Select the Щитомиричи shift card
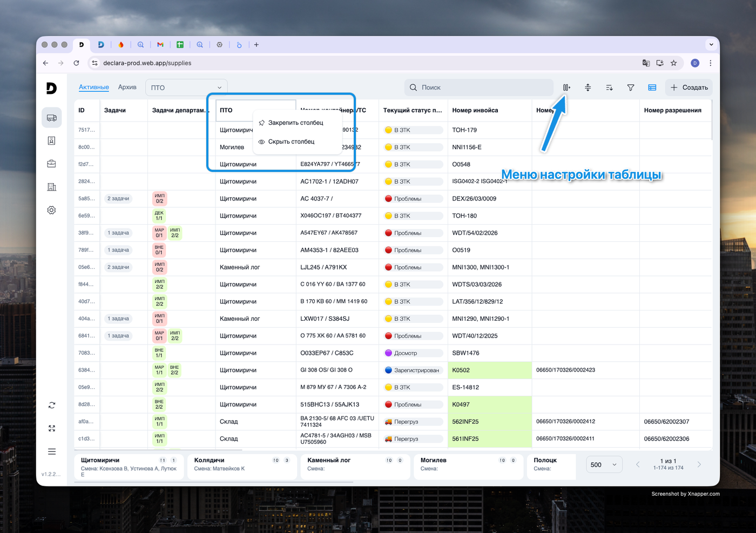 (130, 467)
